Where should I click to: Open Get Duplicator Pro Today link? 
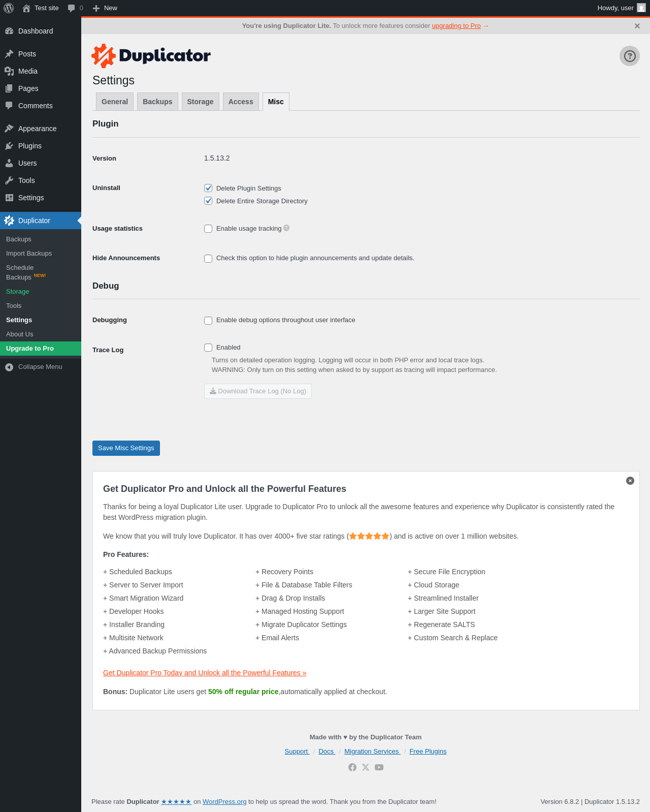(x=205, y=673)
